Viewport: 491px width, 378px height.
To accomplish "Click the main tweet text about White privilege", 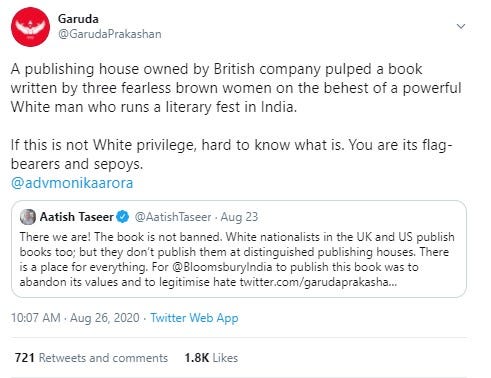I will pyautogui.click(x=231, y=154).
